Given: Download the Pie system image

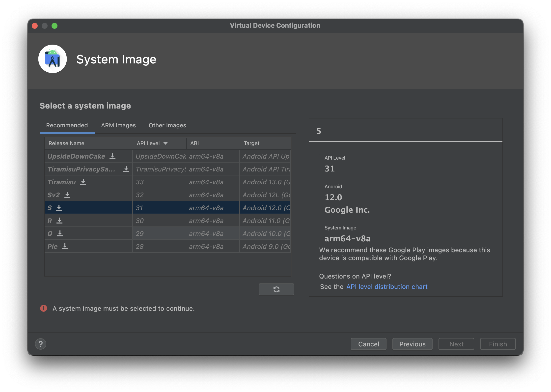Looking at the screenshot, I should coord(65,246).
